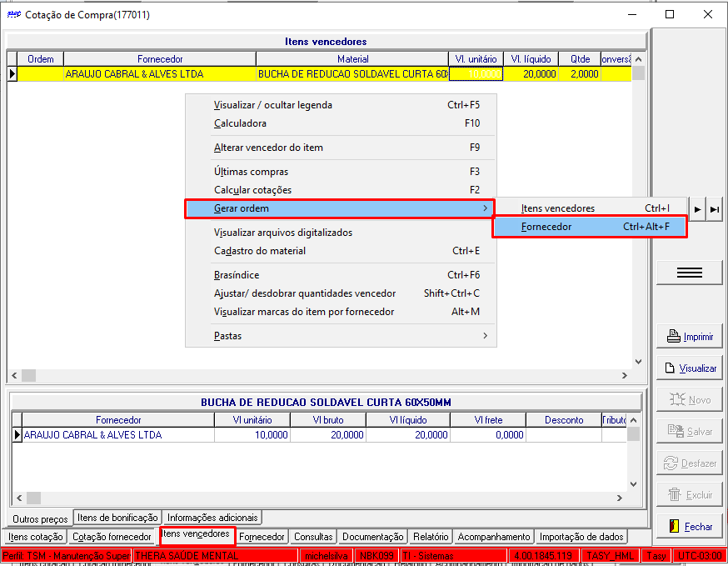Click Calcular cotações menu entry
The image size is (728, 566).
pos(341,190)
